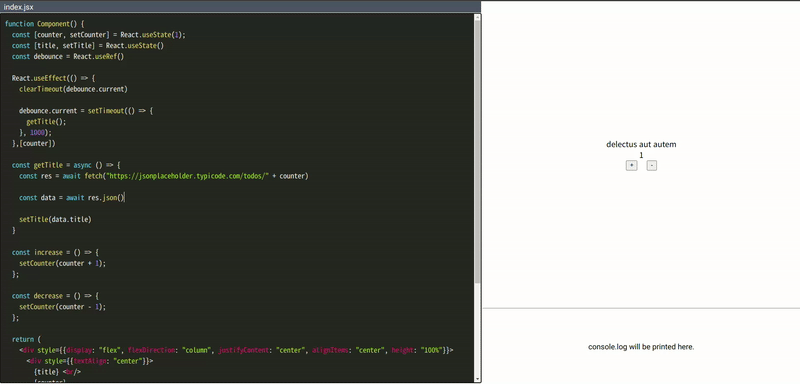Image resolution: width=800 pixels, height=384 pixels.
Task: Click the minus button under the counter
Action: tap(652, 166)
